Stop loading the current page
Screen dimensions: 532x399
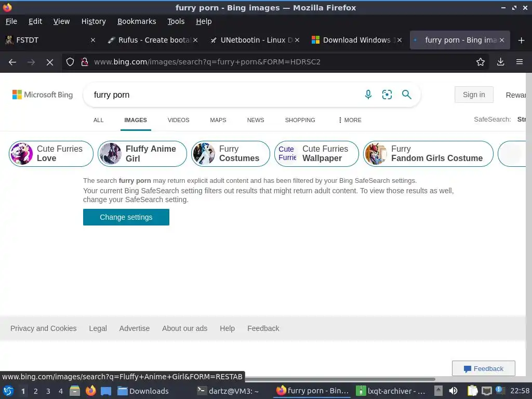point(50,62)
